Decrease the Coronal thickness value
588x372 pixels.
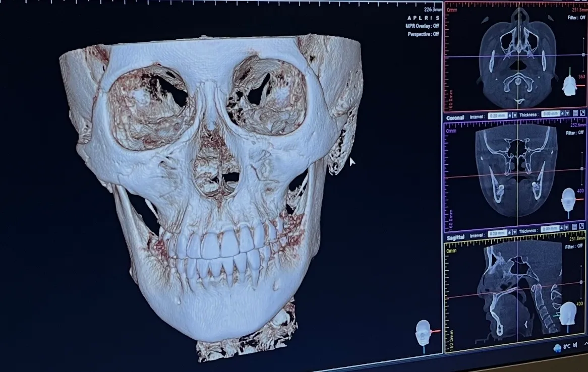point(567,113)
